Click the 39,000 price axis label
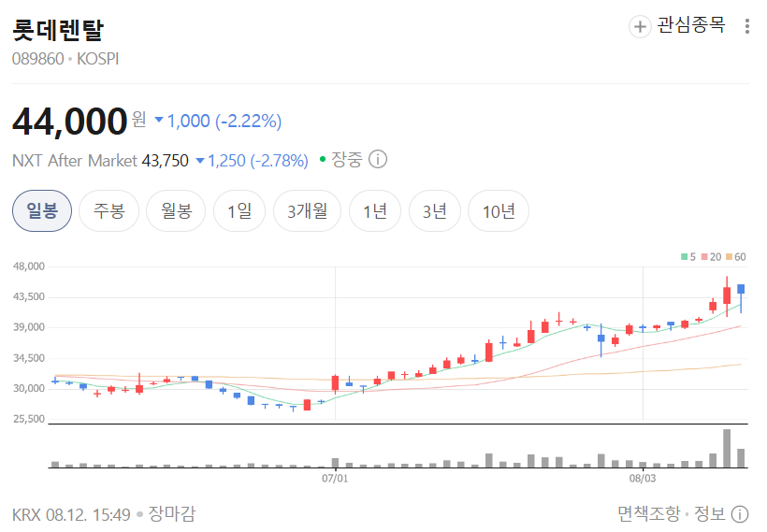Viewport: 767px width, 532px height. pos(29,327)
